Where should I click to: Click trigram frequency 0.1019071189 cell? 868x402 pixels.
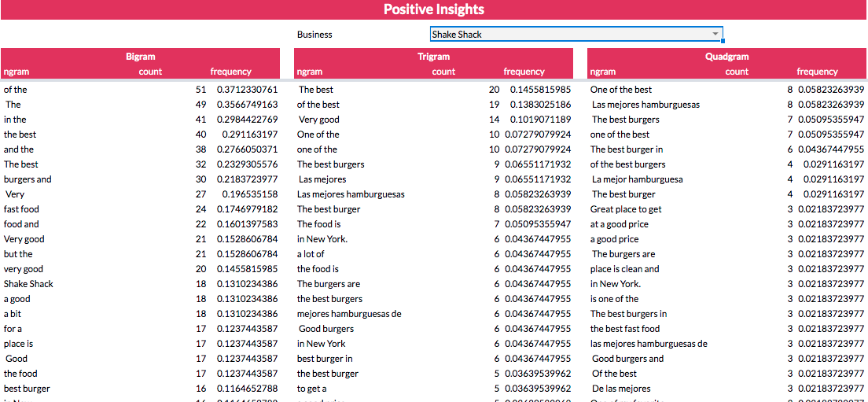click(x=540, y=120)
